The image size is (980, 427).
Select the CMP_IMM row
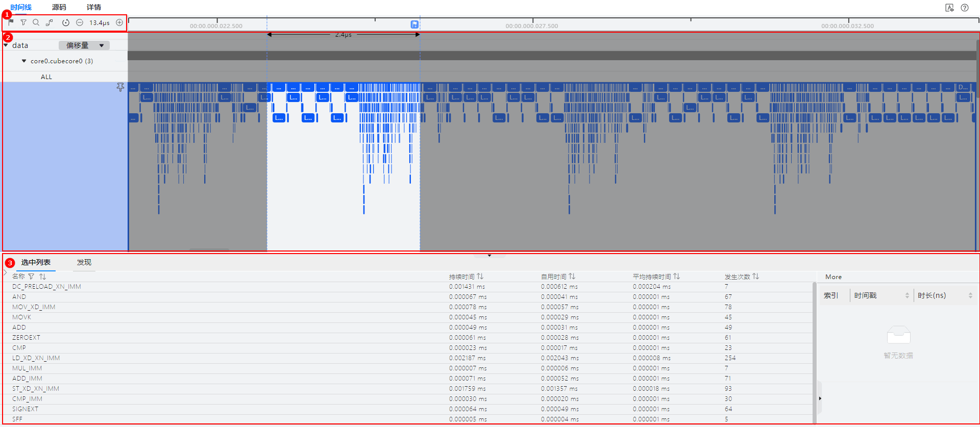pyautogui.click(x=407, y=399)
